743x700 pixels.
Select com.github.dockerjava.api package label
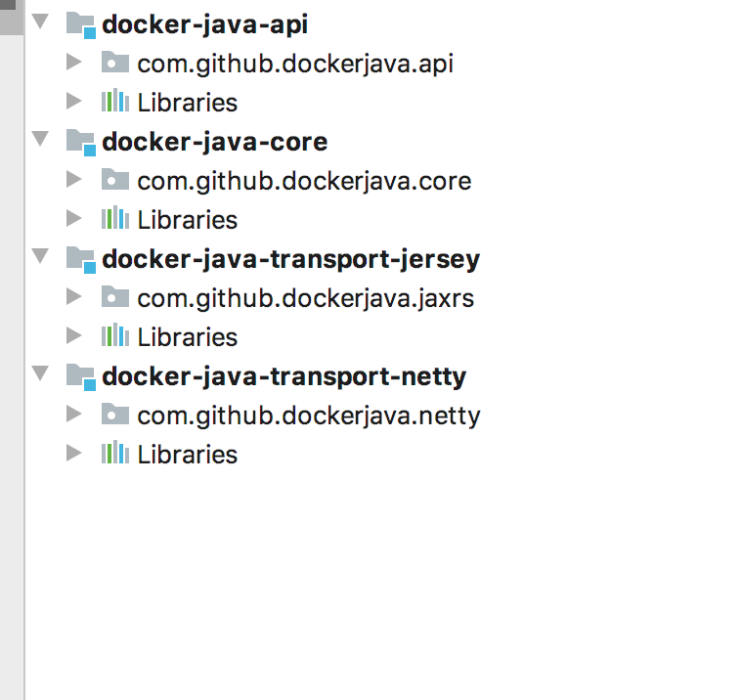tap(295, 64)
